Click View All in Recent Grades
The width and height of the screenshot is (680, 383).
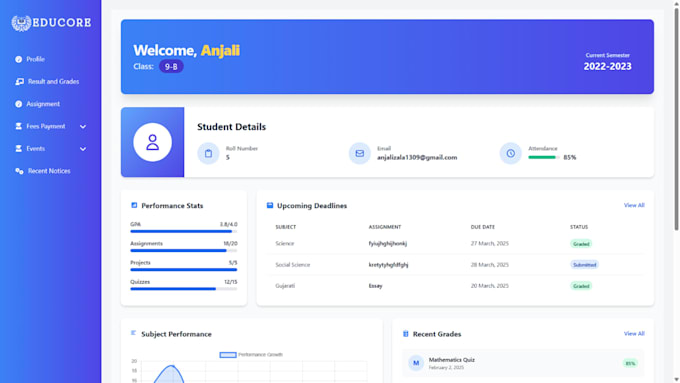tap(634, 334)
